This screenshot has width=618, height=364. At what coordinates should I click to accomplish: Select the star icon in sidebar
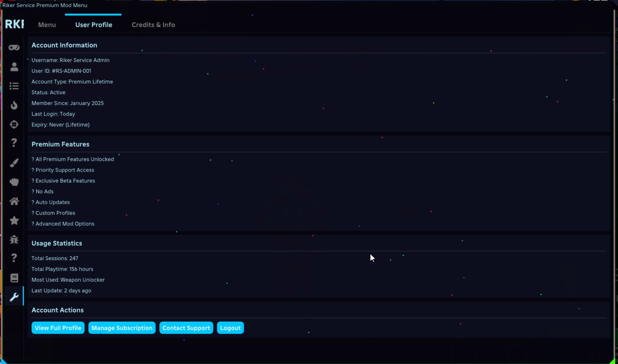point(14,220)
